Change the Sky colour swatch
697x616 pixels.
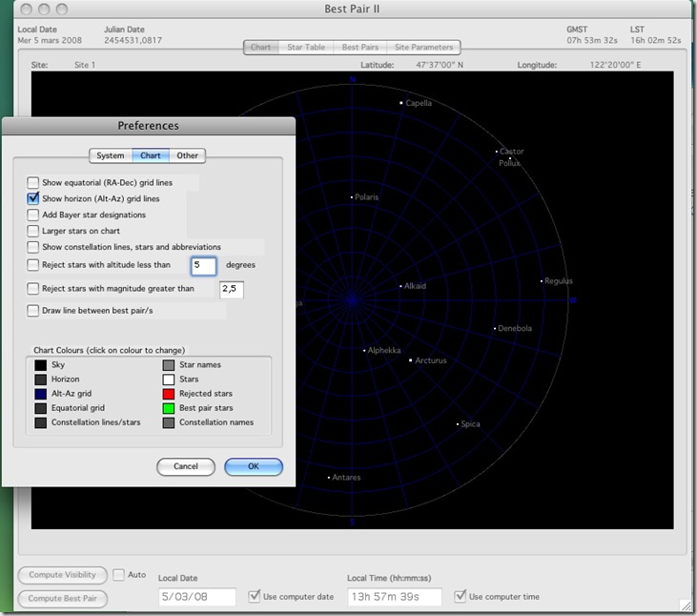click(x=40, y=365)
